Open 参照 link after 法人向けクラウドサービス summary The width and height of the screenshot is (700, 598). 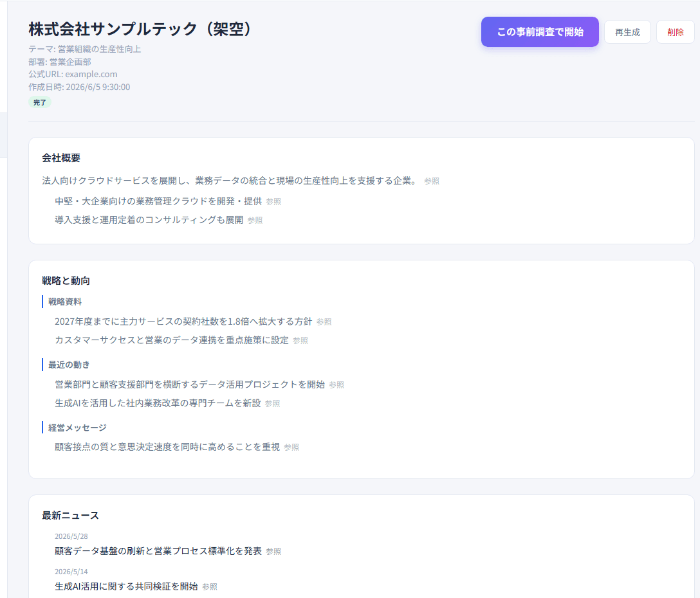point(432,181)
